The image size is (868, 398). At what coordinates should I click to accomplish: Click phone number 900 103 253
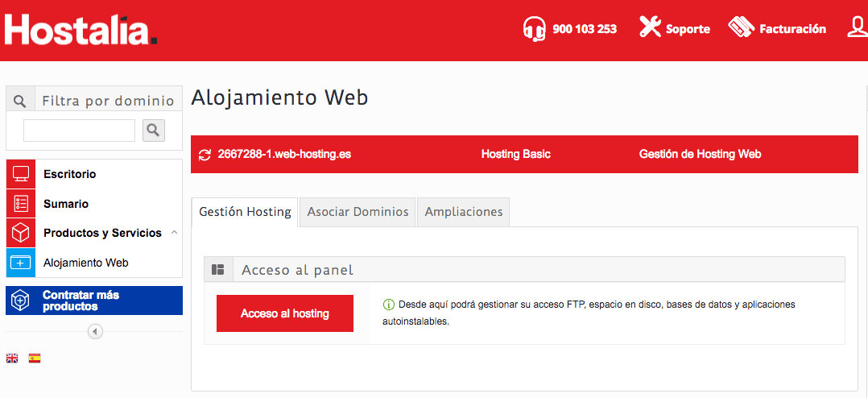585,29
